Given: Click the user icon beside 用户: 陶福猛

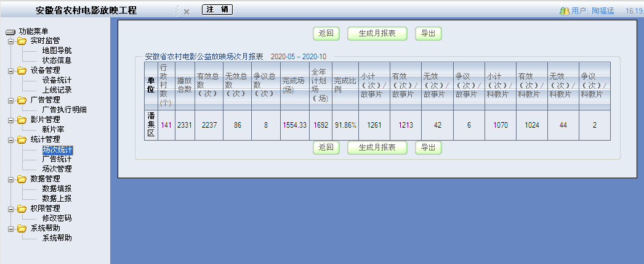Looking at the screenshot, I should pyautogui.click(x=564, y=11).
